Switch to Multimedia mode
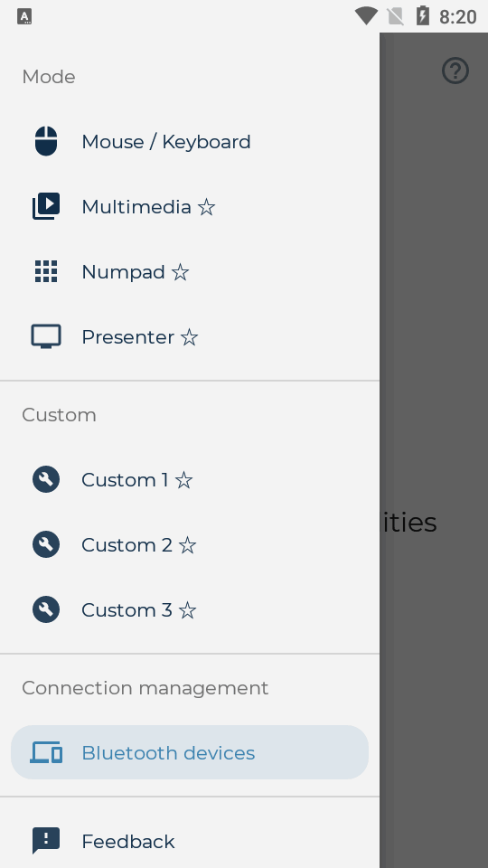The height and width of the screenshot is (868, 488). pos(190,206)
